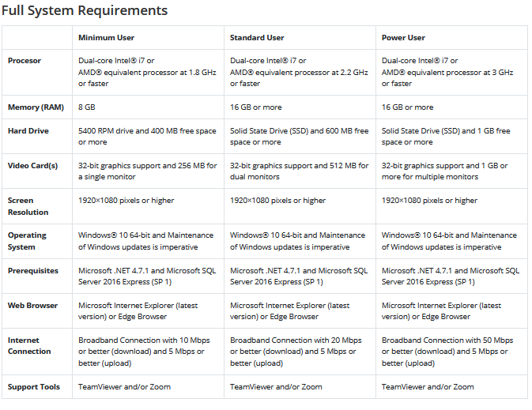Select the Minimum User column header
Screen dimensions: 532x410
[x=106, y=37]
